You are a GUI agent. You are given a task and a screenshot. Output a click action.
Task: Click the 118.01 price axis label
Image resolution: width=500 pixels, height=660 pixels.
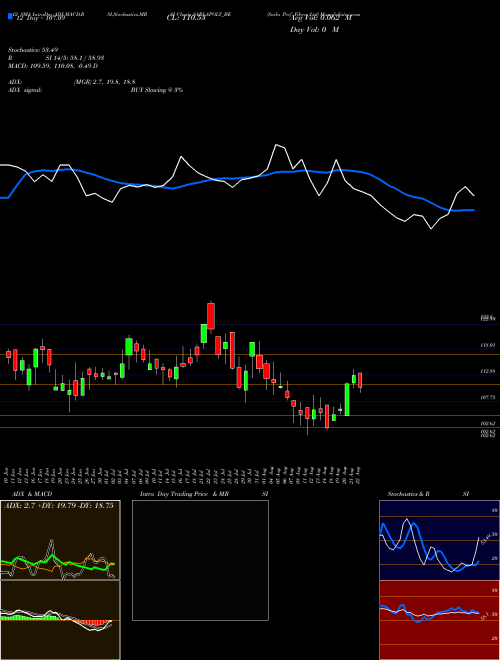pyautogui.click(x=489, y=345)
